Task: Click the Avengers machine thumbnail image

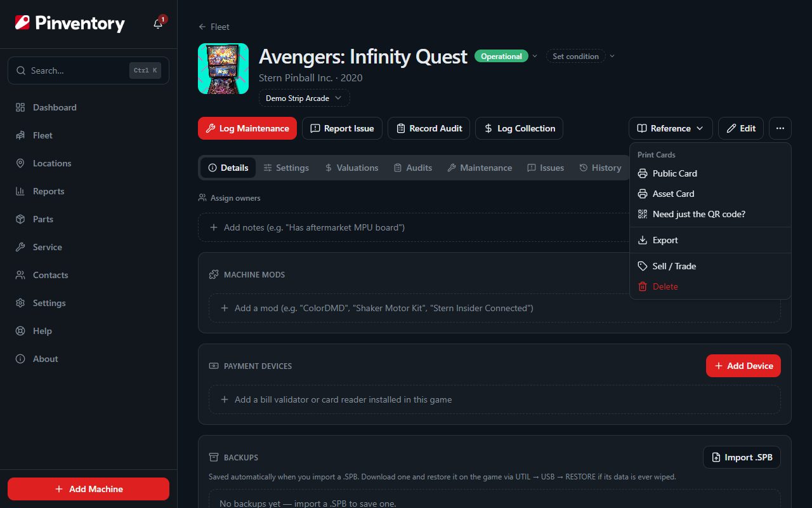Action: 223,69
